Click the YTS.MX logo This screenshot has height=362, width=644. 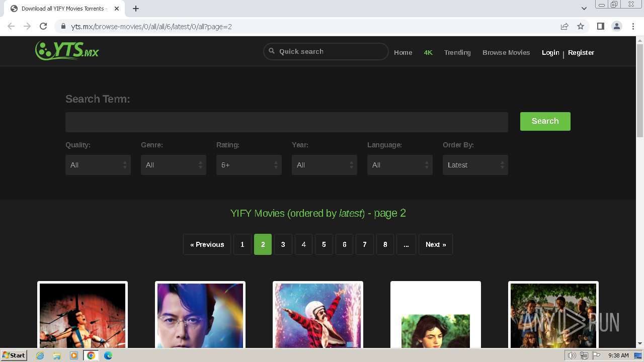point(67,51)
